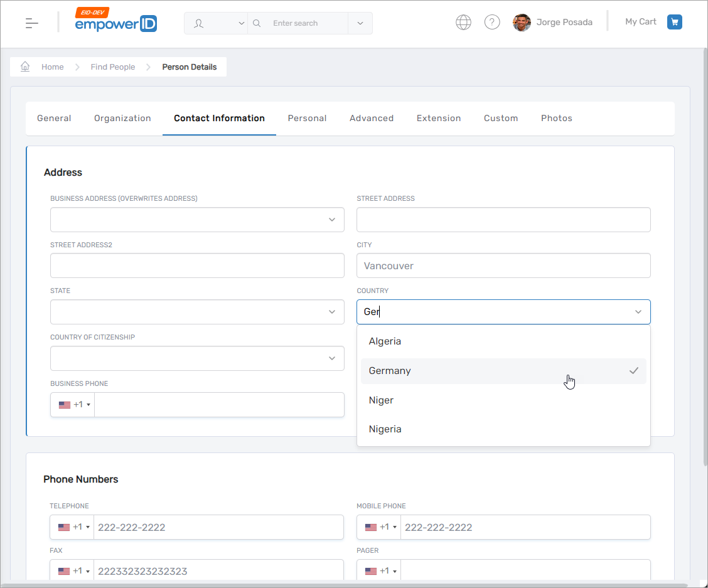Go to Find People breadcrumb link
The height and width of the screenshot is (588, 708).
click(x=112, y=67)
